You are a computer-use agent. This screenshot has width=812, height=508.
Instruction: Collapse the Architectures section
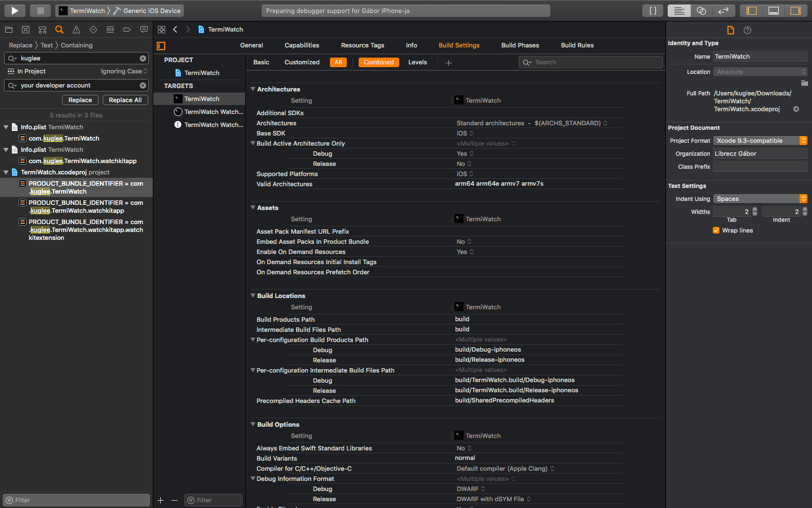point(253,89)
